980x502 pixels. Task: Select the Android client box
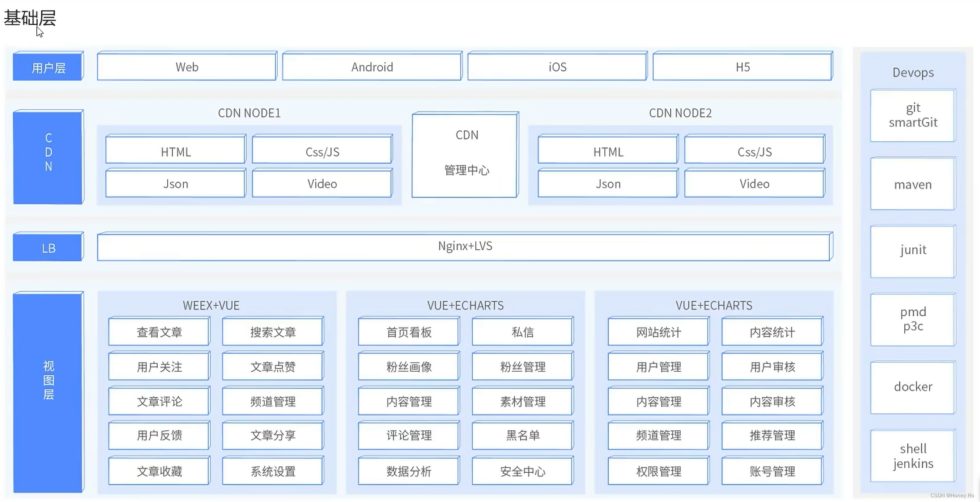(x=372, y=67)
